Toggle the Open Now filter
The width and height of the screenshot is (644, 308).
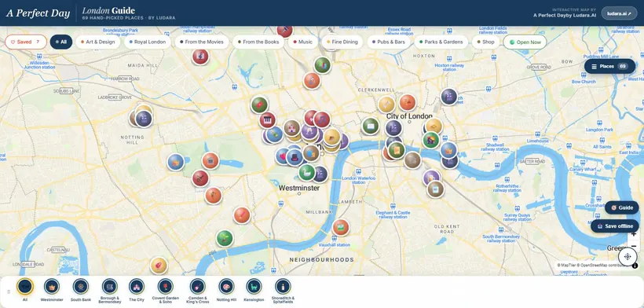(x=525, y=42)
